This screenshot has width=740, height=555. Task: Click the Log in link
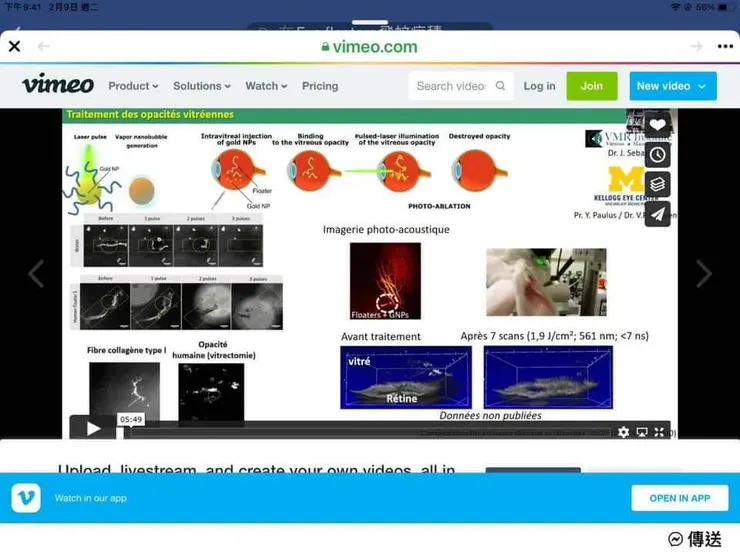click(539, 86)
